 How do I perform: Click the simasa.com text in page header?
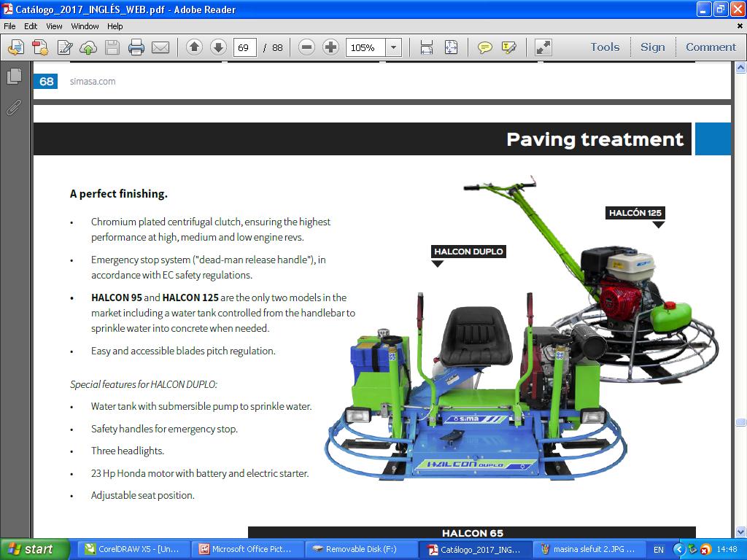(93, 82)
